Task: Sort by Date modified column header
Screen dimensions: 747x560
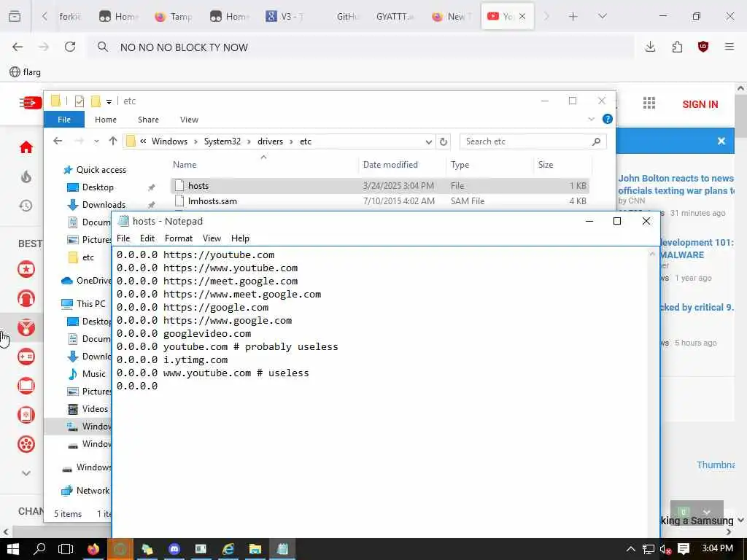Action: click(390, 164)
